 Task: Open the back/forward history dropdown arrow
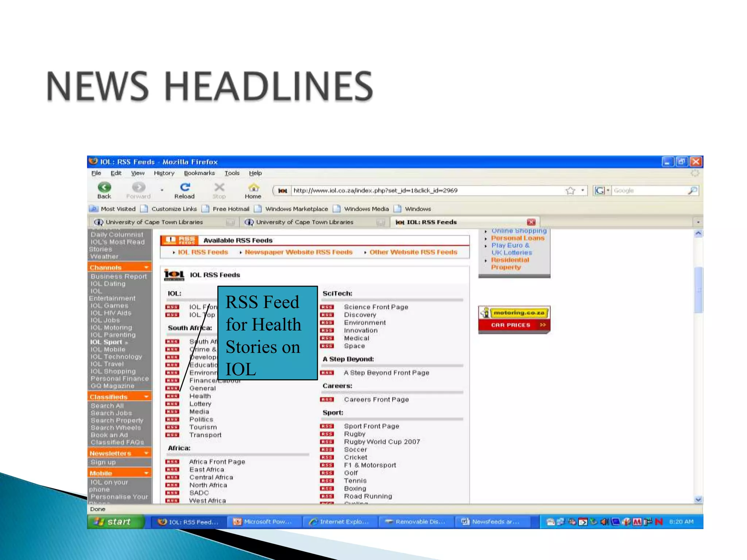coord(162,190)
